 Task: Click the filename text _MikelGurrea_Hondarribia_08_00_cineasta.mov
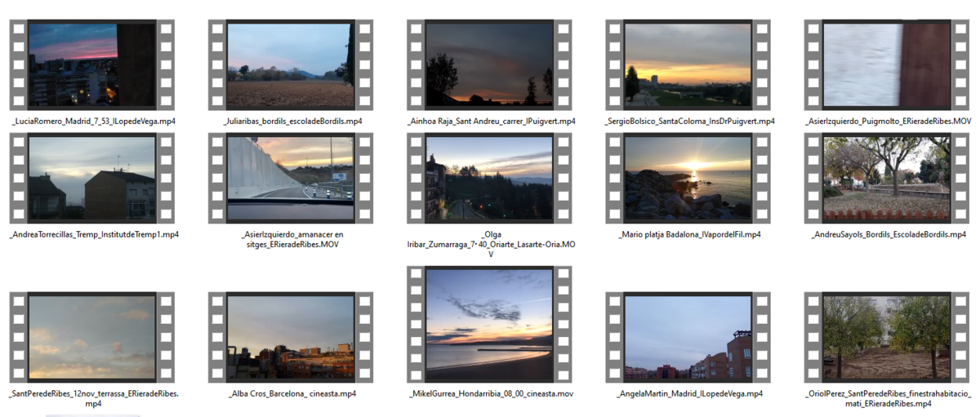click(491, 393)
